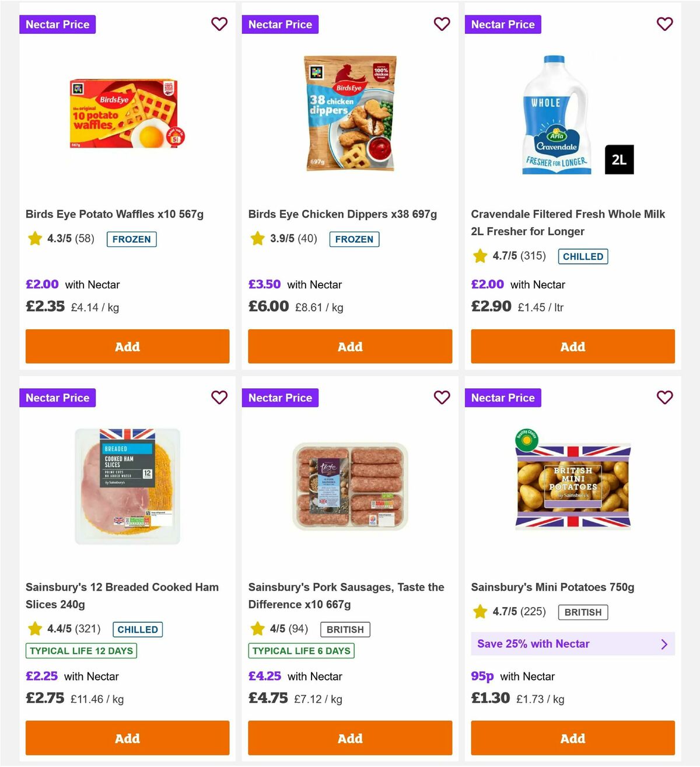Favourite the Breaded Cooked Ham Slices
Image resolution: width=700 pixels, height=767 pixels.
[x=219, y=398]
